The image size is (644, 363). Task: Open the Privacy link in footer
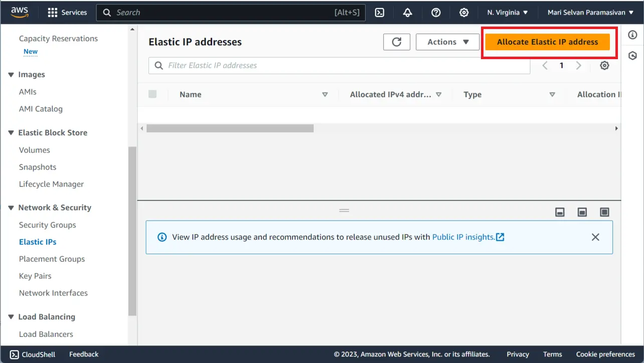click(x=518, y=354)
